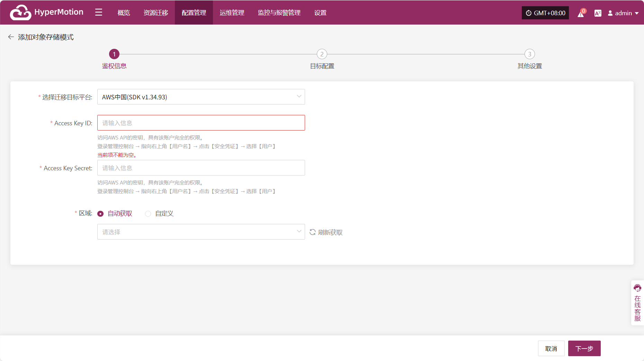Expand the admin user menu
Viewport: 644px width, 361px height.
tap(623, 13)
